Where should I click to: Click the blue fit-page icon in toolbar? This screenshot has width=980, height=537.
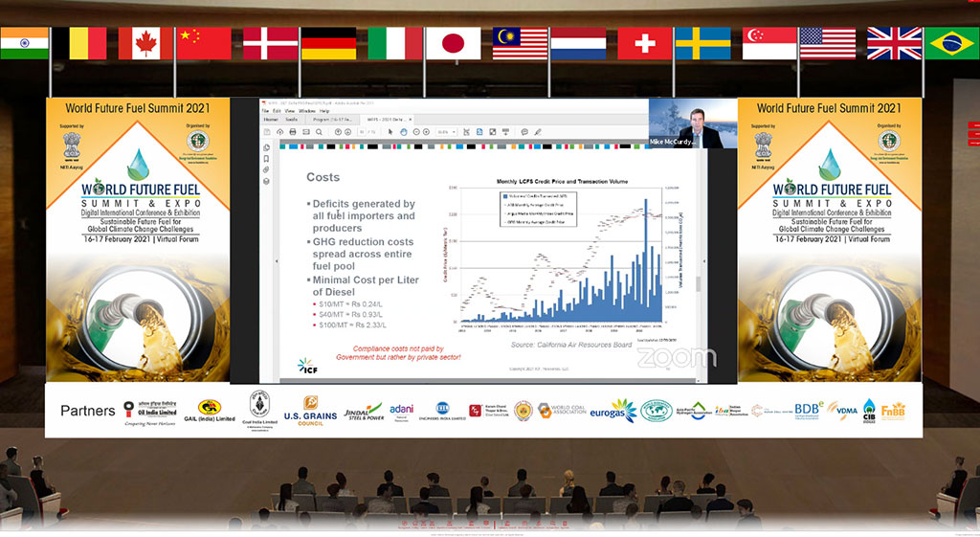pos(479,132)
